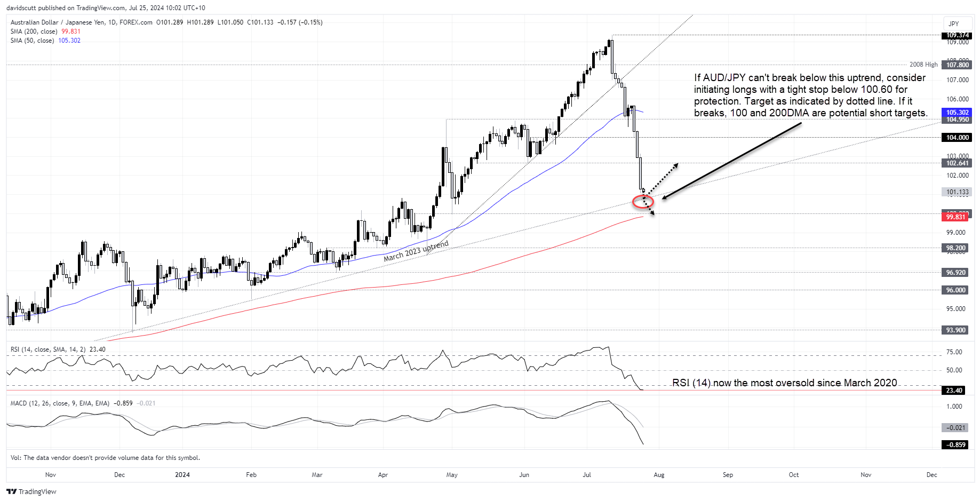Click the 75.00 RSI axis level
The width and height of the screenshot is (980, 501).
click(x=954, y=352)
